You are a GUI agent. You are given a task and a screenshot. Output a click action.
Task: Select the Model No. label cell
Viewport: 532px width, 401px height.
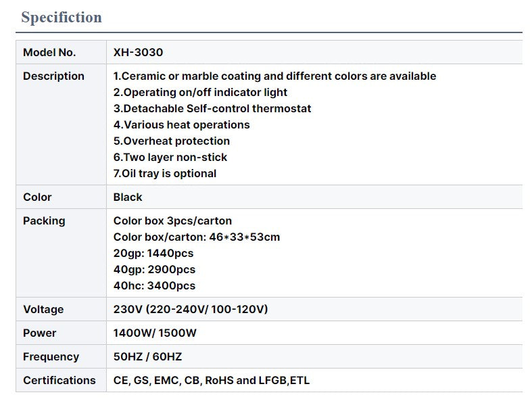(61, 52)
